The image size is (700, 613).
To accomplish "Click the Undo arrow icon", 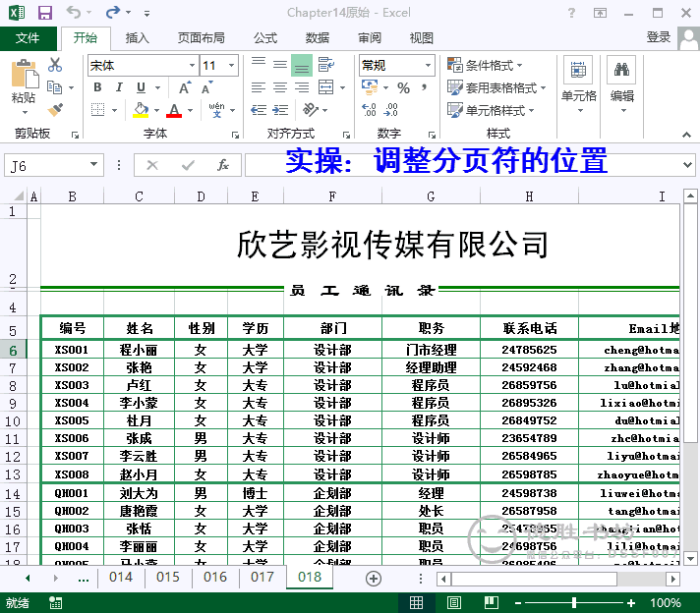I will point(74,12).
